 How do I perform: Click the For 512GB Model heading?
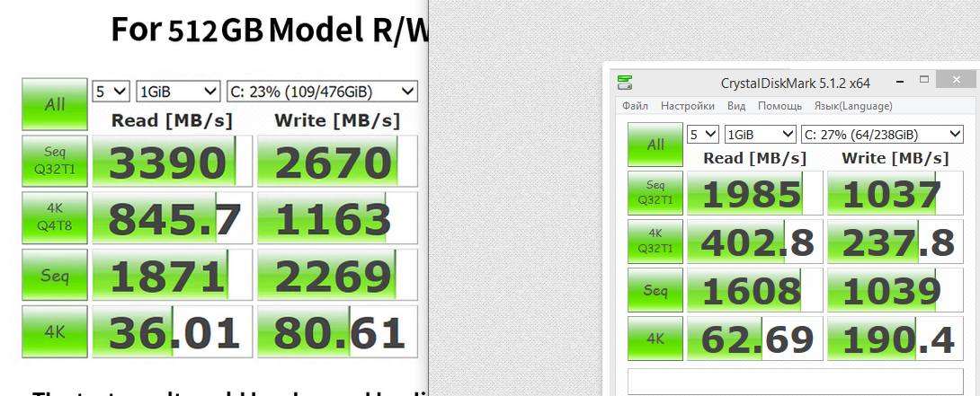tap(269, 30)
